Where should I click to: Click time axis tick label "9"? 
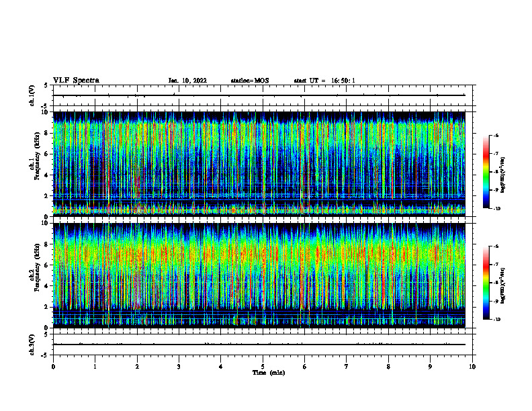click(x=430, y=367)
